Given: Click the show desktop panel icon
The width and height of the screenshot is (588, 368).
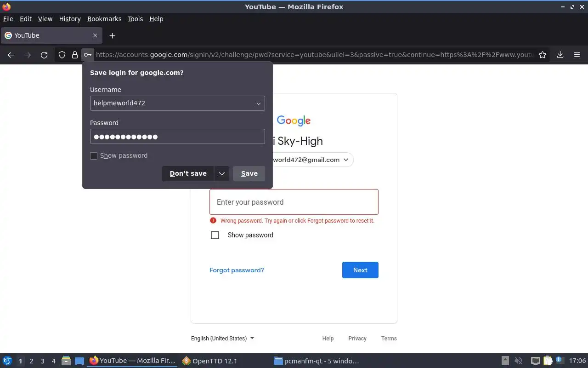Looking at the screenshot, I should coord(79,361).
